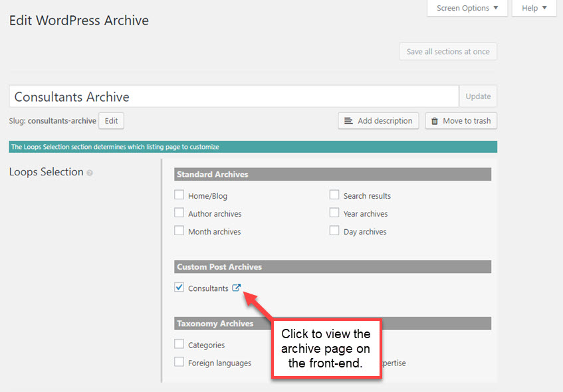Check the Search results checkbox
This screenshot has height=392, width=563.
click(334, 195)
